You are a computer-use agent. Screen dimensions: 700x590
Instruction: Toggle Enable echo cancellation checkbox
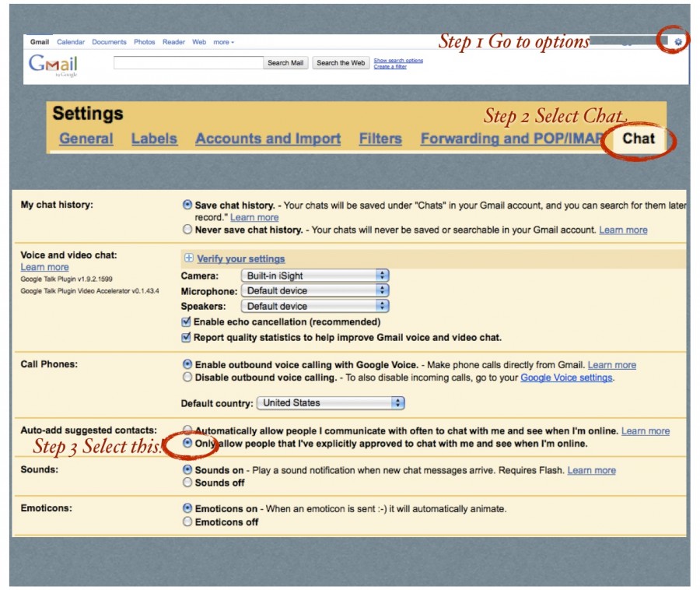187,321
